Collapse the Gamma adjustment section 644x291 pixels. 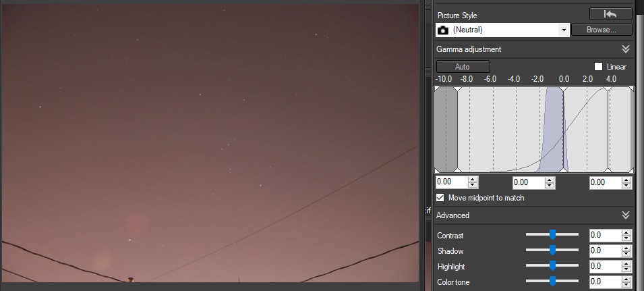625,49
